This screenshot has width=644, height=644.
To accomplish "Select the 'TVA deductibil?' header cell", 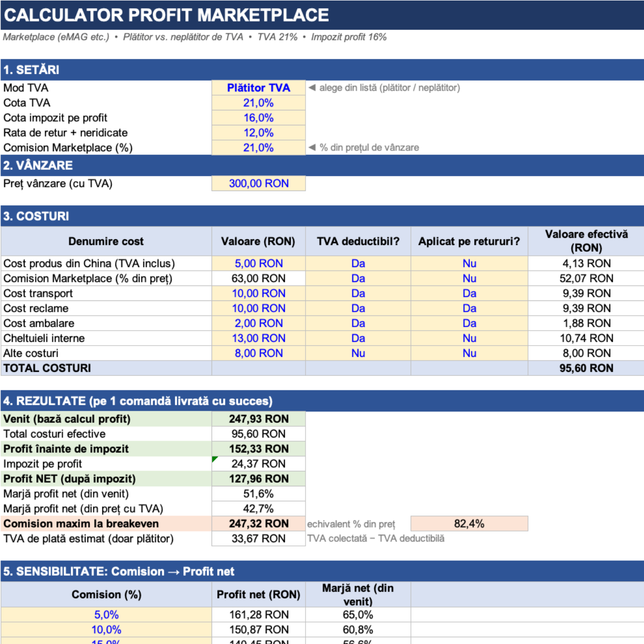I will (358, 241).
